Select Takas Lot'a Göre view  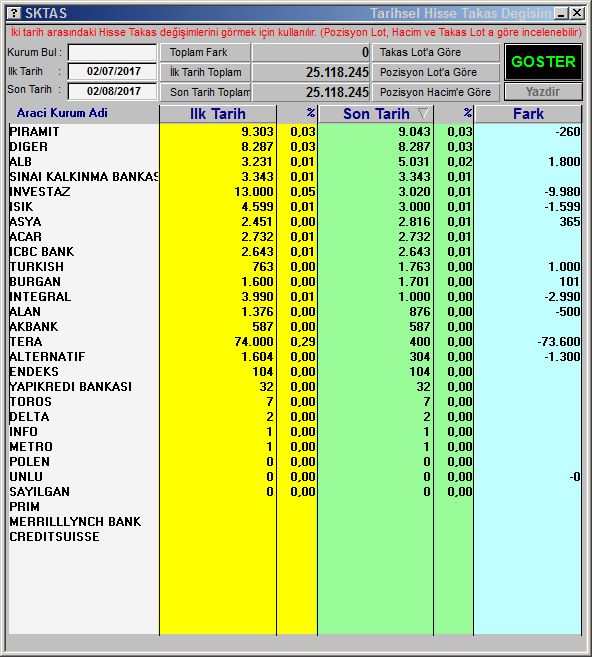click(436, 52)
